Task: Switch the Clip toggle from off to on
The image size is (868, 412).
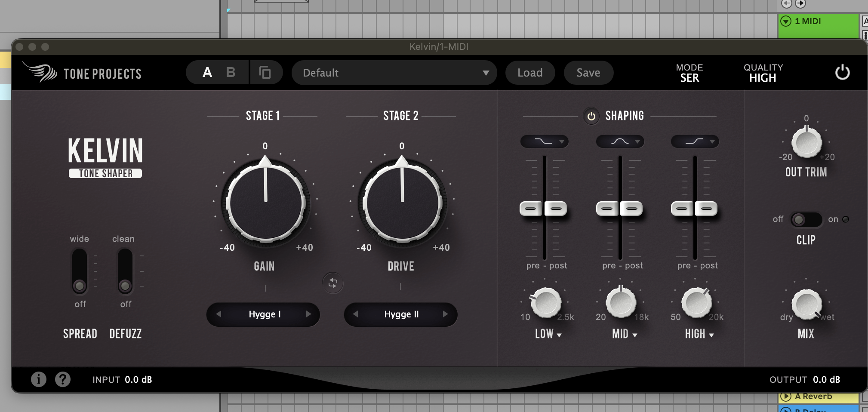Action: coord(816,219)
